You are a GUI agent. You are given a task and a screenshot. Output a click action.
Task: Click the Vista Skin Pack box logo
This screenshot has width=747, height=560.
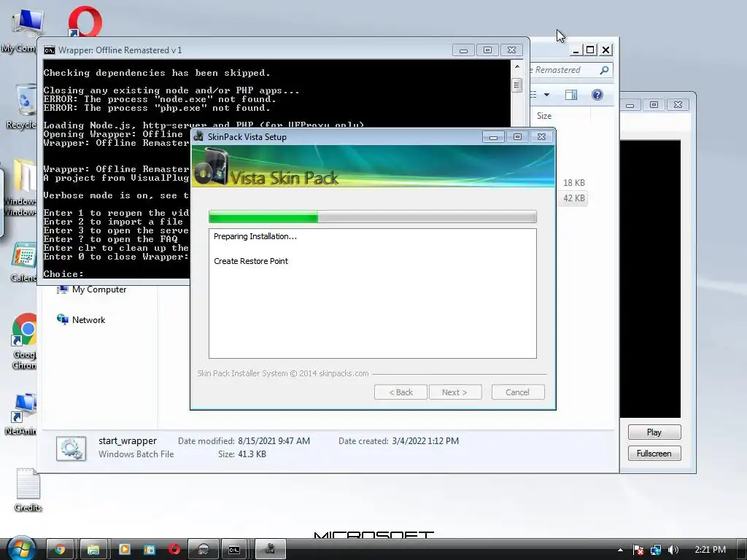tap(212, 167)
